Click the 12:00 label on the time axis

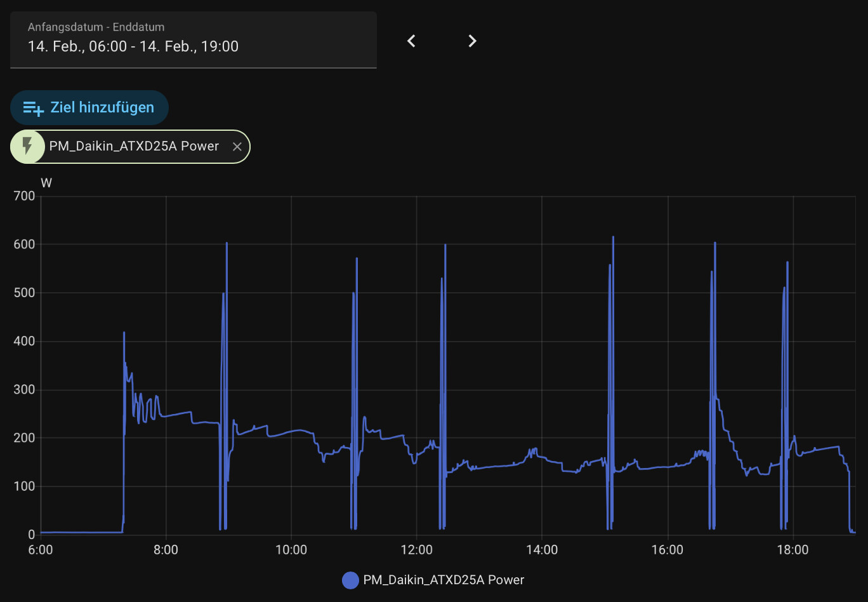416,550
